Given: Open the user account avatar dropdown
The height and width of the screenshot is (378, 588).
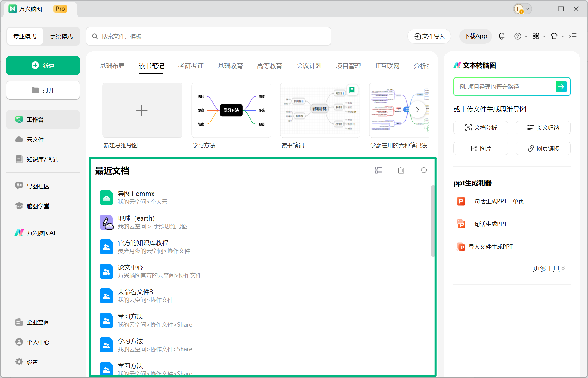Looking at the screenshot, I should click(x=522, y=9).
